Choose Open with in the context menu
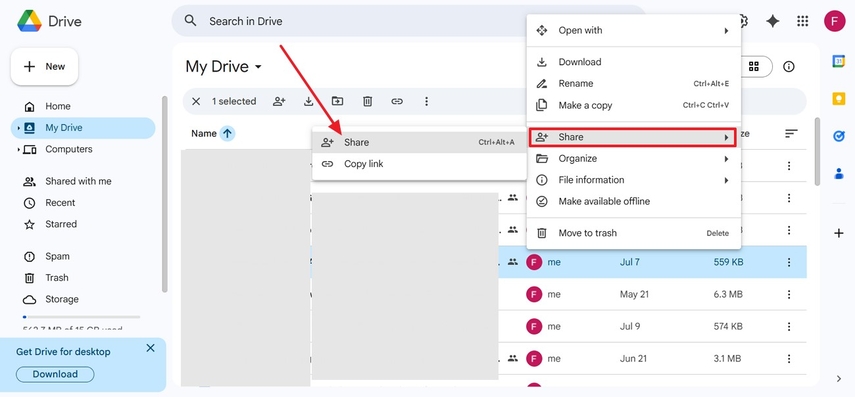855x397 pixels. click(x=634, y=31)
